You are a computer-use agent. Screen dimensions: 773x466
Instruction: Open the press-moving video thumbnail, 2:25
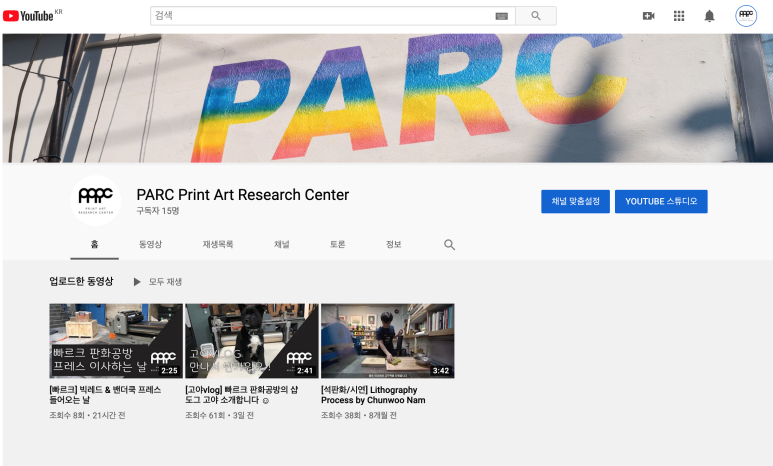click(116, 341)
